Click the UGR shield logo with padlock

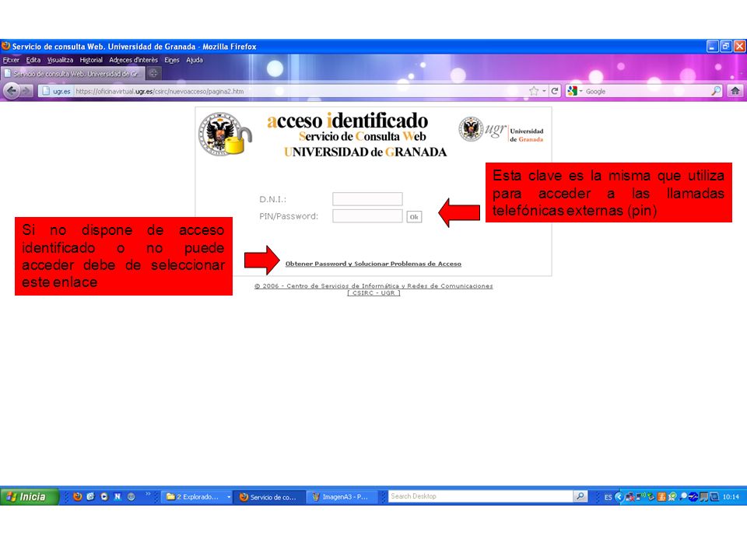pos(225,135)
